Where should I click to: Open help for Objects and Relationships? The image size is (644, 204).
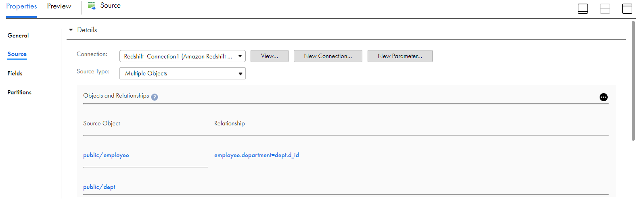pyautogui.click(x=155, y=97)
